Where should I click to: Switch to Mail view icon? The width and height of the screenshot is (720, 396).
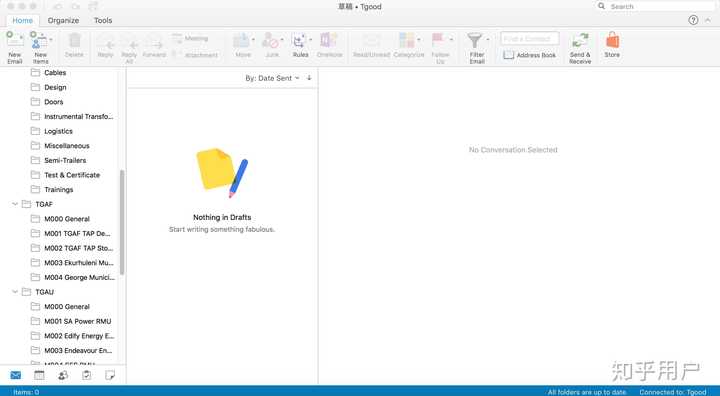pyautogui.click(x=16, y=375)
